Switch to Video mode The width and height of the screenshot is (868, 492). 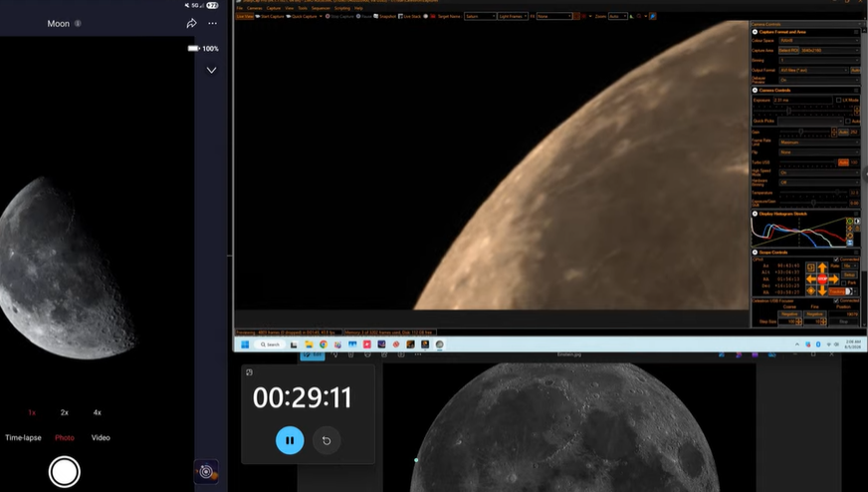pos(101,437)
